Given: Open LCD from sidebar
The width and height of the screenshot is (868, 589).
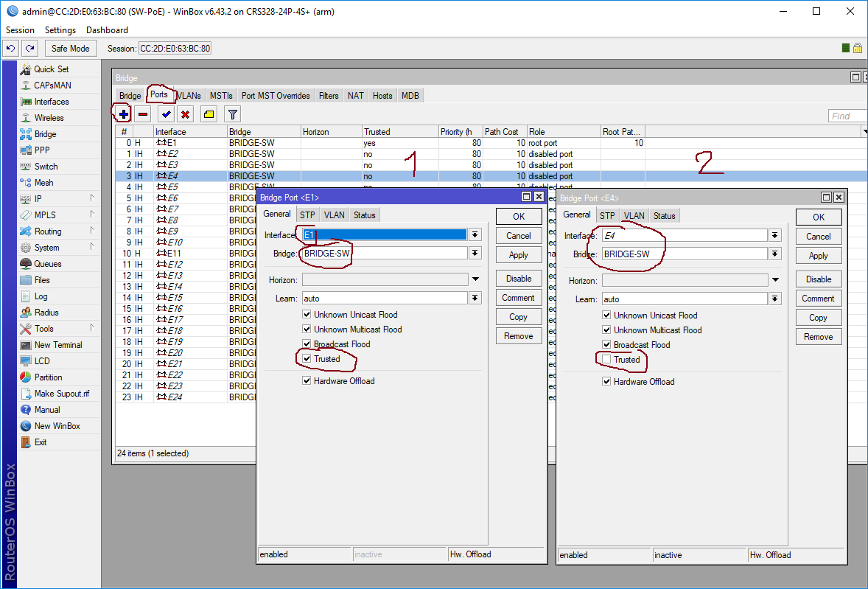Looking at the screenshot, I should [42, 361].
